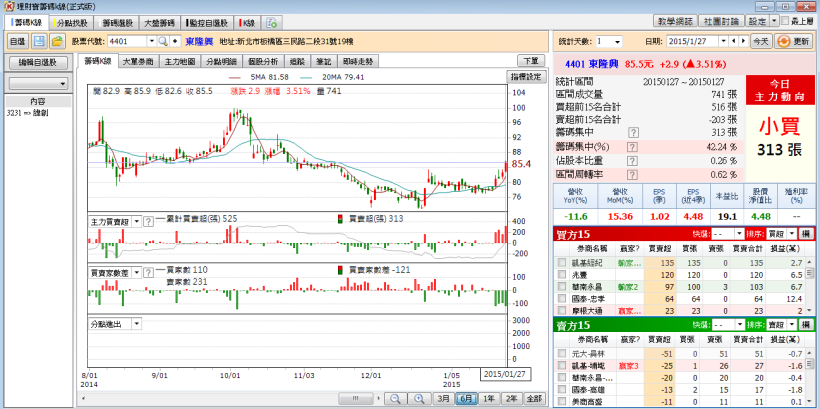Image resolution: width=820 pixels, height=409 pixels.
Task: Click the add new tab icon
Action: [x=272, y=21]
